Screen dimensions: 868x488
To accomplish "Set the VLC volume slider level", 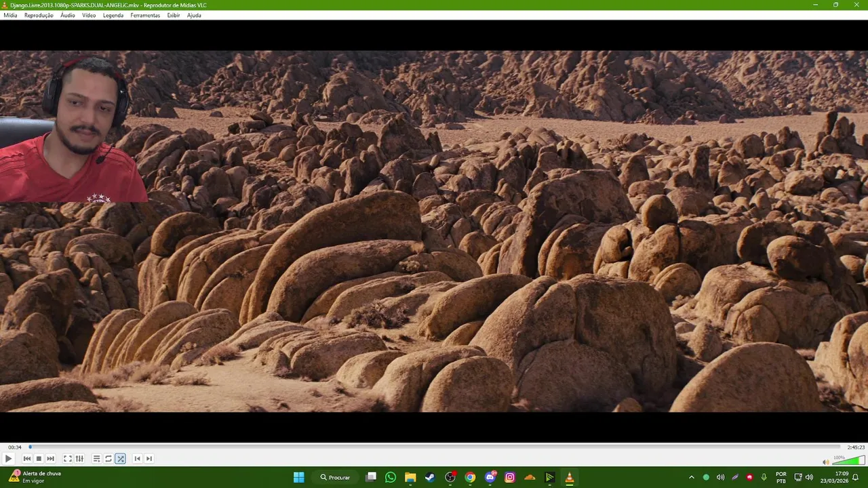I will coord(848,460).
